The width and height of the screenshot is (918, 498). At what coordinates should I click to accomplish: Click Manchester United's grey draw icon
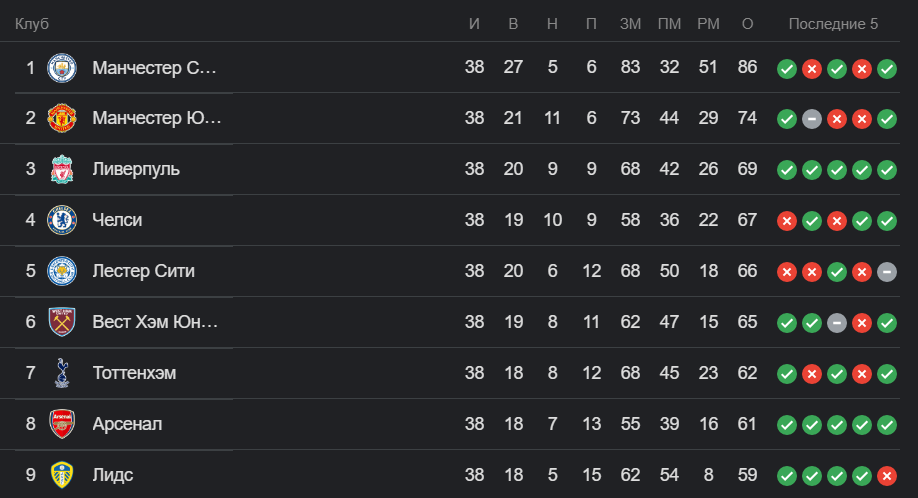click(x=811, y=119)
